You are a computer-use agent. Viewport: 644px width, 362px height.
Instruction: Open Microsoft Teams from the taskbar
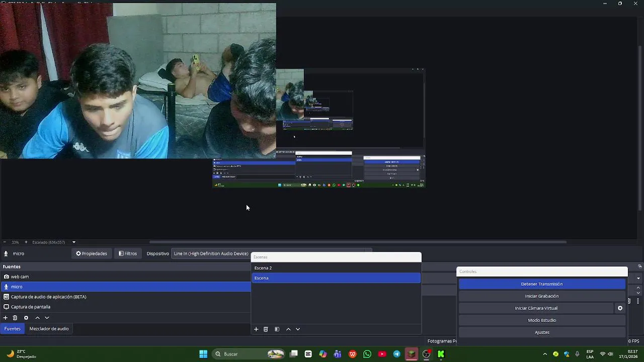click(x=338, y=354)
